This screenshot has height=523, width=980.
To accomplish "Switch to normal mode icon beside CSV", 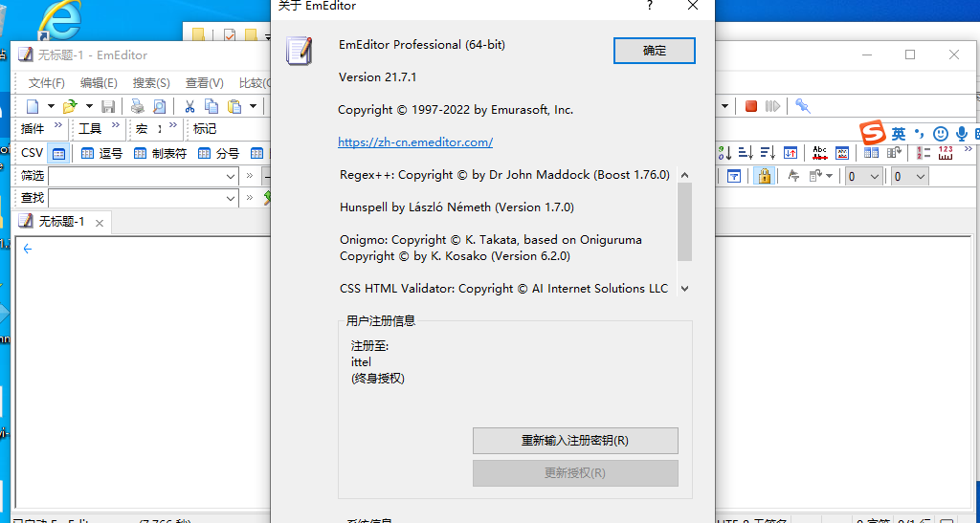I will coord(58,154).
